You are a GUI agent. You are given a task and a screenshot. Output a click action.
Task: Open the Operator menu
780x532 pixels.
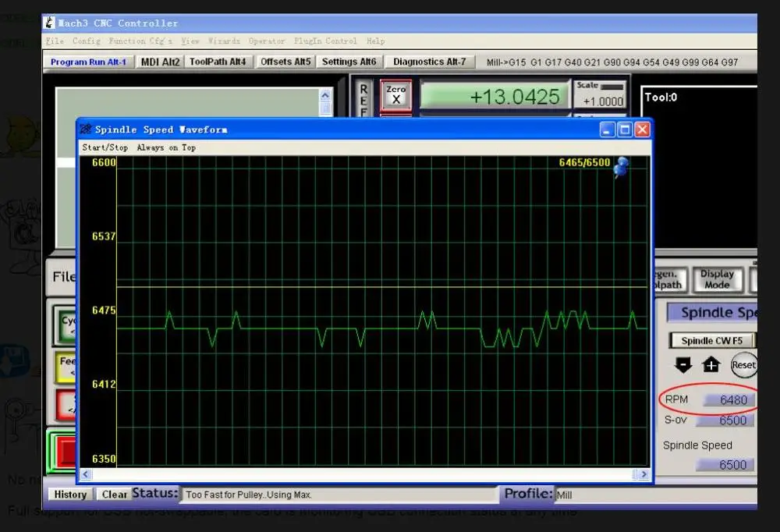(x=267, y=41)
